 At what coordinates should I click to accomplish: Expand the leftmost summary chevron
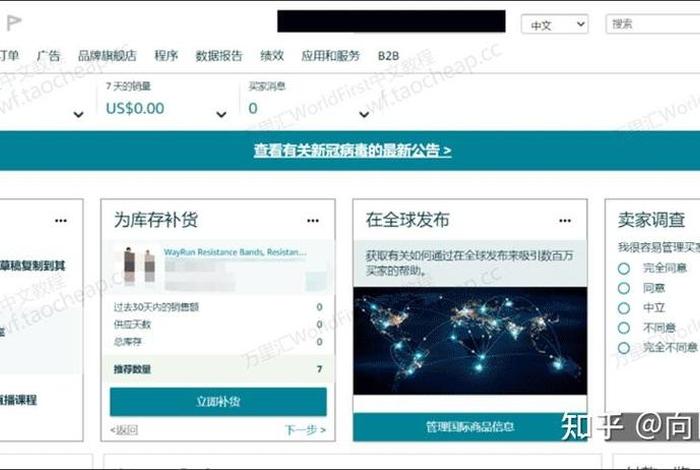pyautogui.click(x=79, y=115)
